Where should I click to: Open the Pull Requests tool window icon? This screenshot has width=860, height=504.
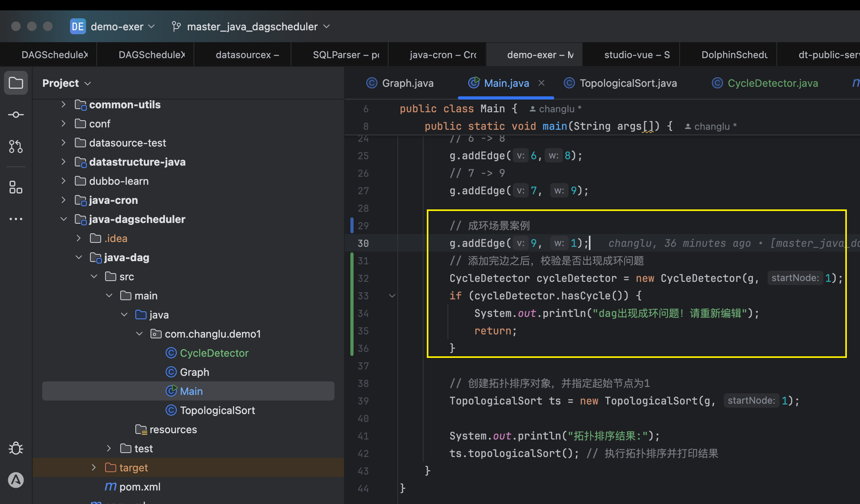point(16,147)
